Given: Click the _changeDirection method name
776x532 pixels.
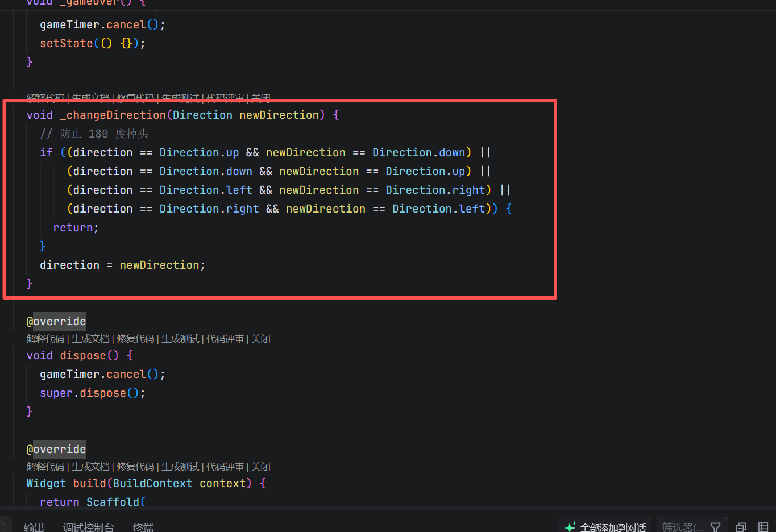Looking at the screenshot, I should tap(113, 115).
